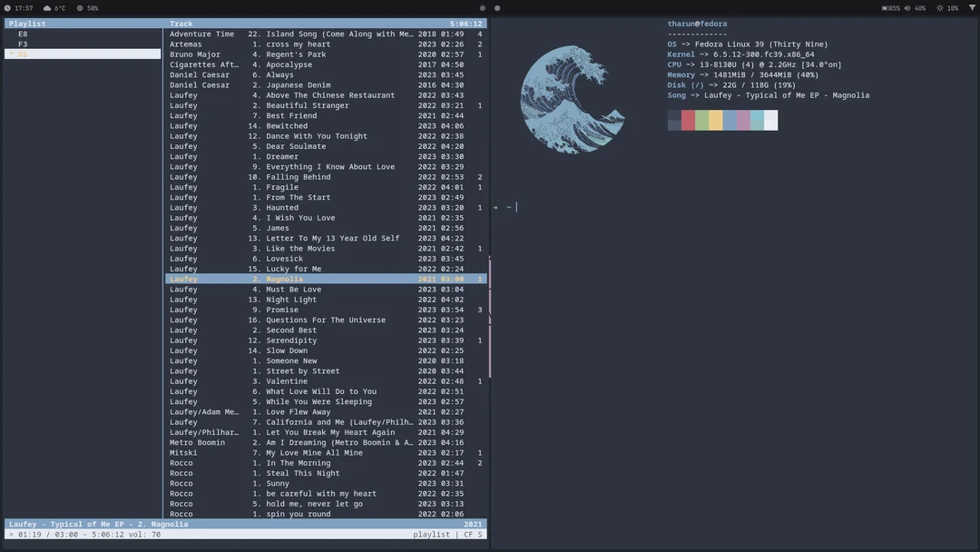The height and width of the screenshot is (552, 980).
Task: Click the cloud weather icon next to 6°C
Action: pyautogui.click(x=46, y=6)
